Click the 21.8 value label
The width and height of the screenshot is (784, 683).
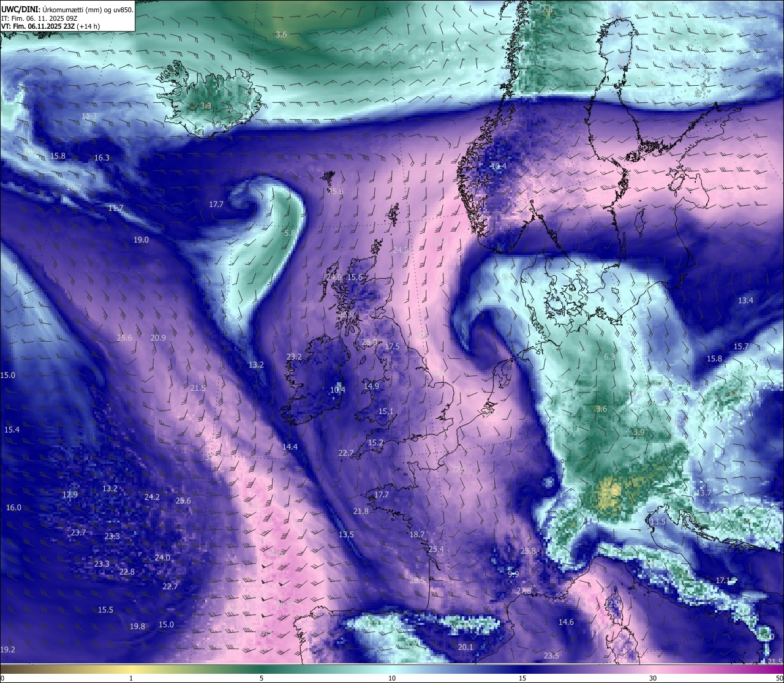[x=361, y=511]
